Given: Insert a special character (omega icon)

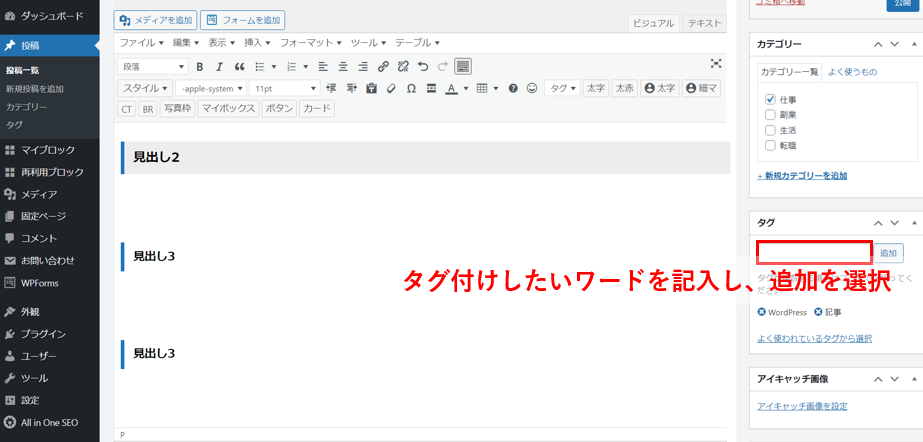Looking at the screenshot, I should point(411,89).
